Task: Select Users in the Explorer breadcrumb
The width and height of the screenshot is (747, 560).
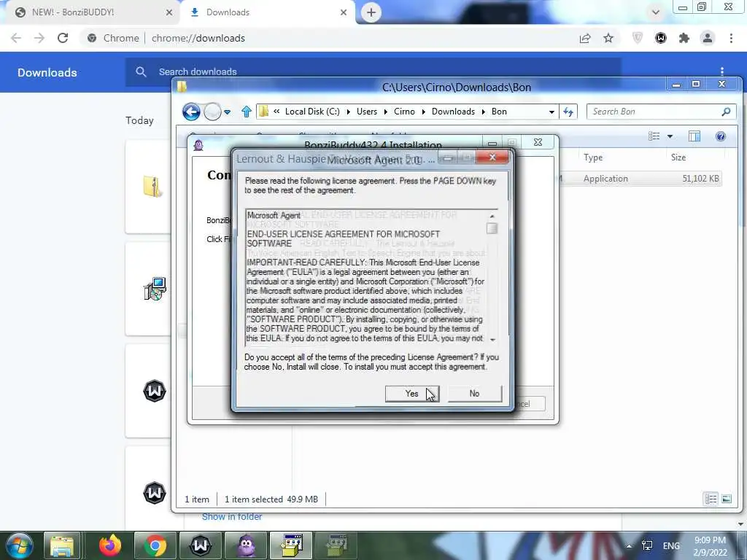Action: tap(367, 112)
